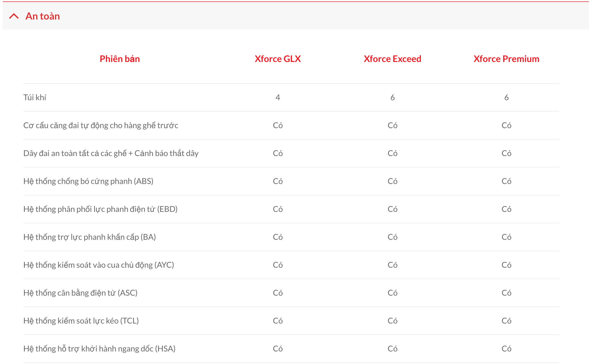Click the TCL traction control row label
The image size is (595, 364).
click(81, 321)
